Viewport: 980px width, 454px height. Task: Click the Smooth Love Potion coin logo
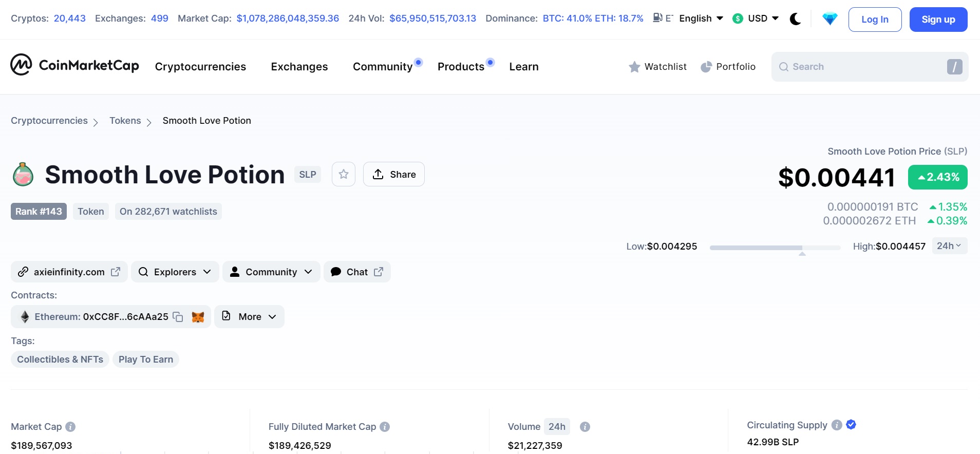pos(23,174)
